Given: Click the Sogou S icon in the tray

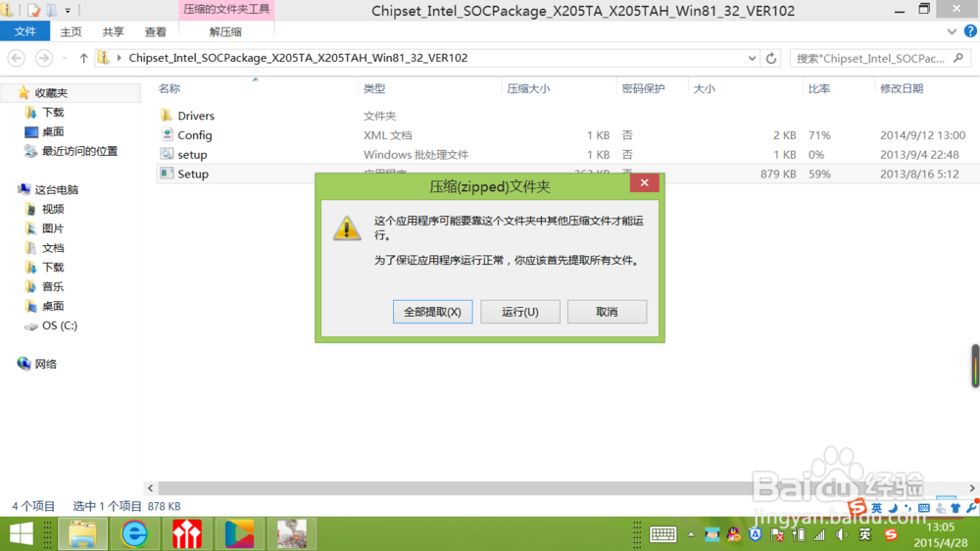Looking at the screenshot, I should 891,534.
